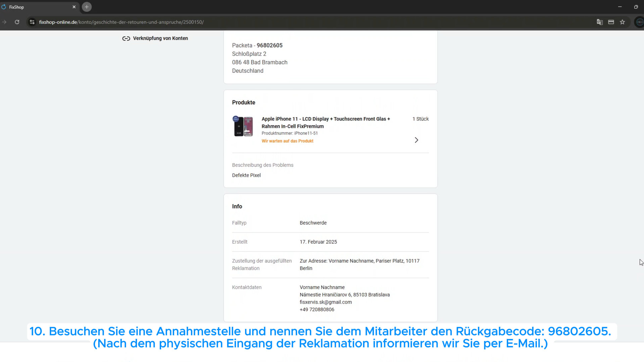This screenshot has width=644, height=362.
Task: Open the browser profile avatar
Action: click(639, 22)
